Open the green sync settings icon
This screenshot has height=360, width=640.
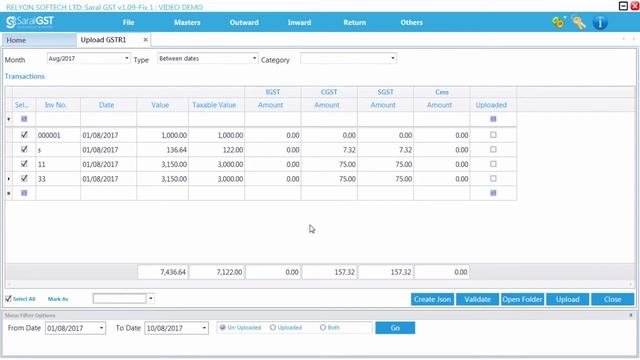coord(558,22)
